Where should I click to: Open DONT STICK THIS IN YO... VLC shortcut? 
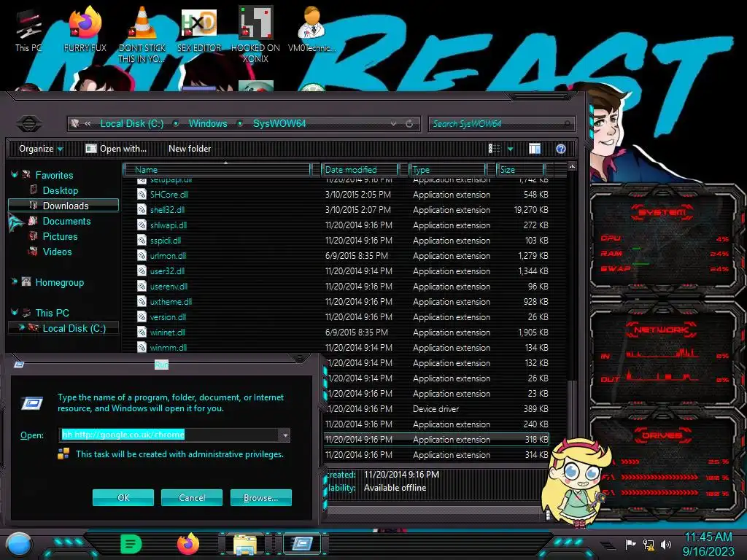point(142,35)
